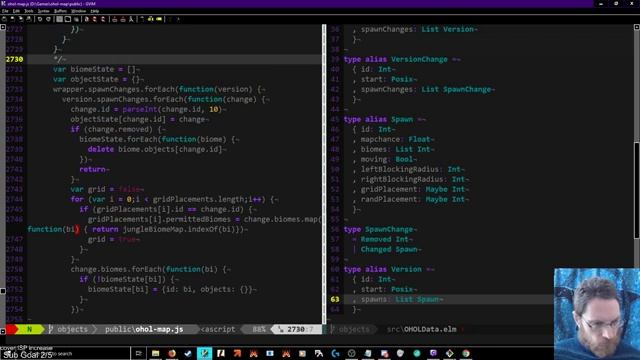Open the Help menu in menu bar
The width and height of the screenshot is (640, 360).
[95, 11]
